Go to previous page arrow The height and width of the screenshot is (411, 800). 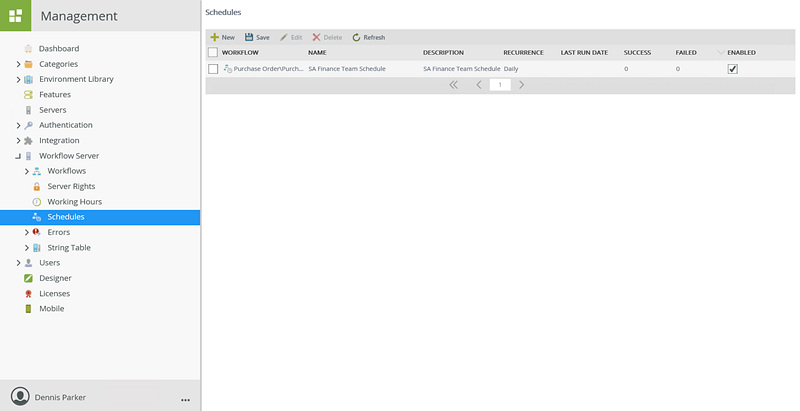(479, 85)
